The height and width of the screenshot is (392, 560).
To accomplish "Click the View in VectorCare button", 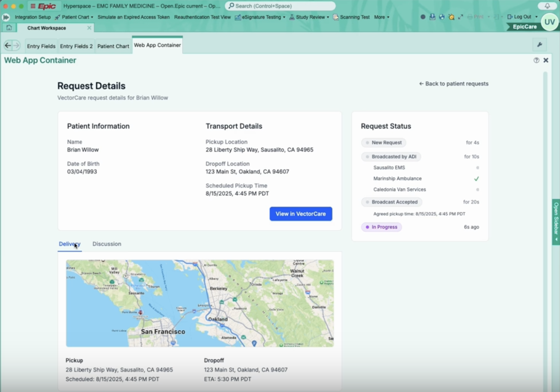I will 301,214.
